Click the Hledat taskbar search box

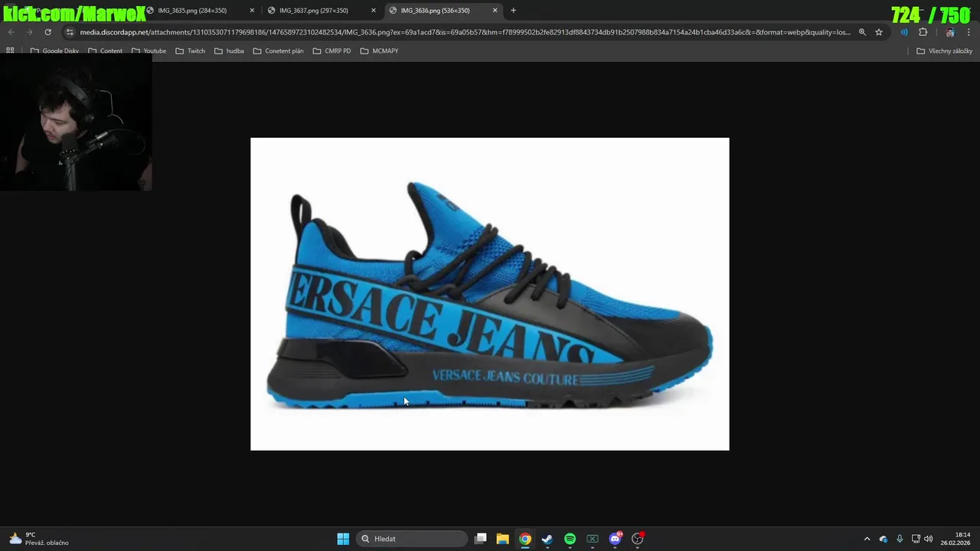click(413, 539)
